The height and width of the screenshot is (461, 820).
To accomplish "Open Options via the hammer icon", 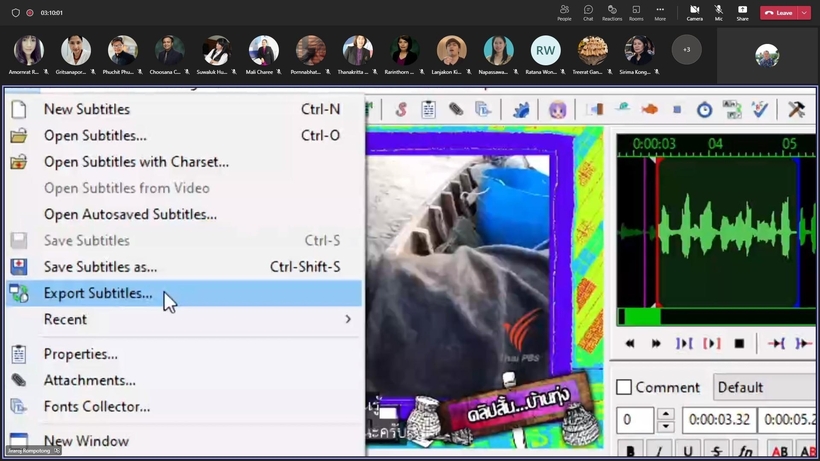I will pos(796,109).
